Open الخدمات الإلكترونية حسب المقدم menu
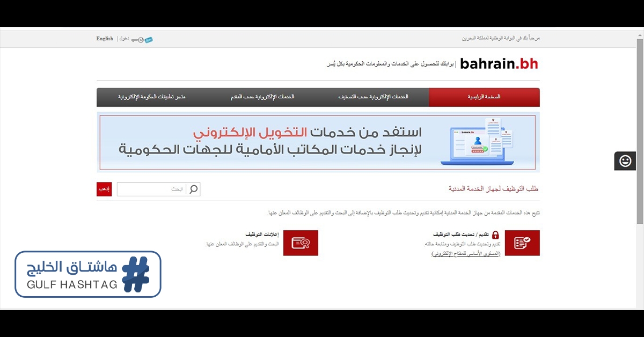Viewport: 644px width, 337px height. click(x=262, y=97)
